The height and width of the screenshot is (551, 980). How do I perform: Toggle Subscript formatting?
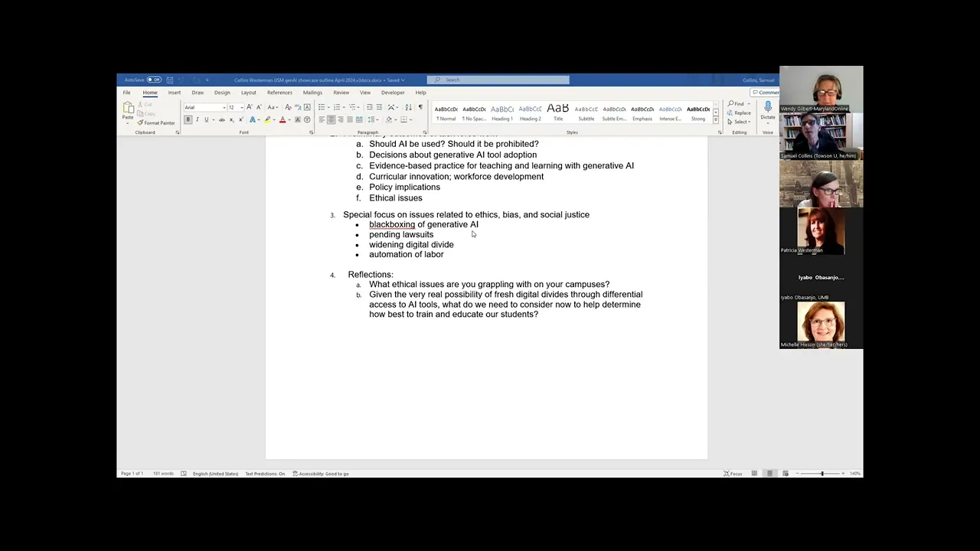coord(231,119)
